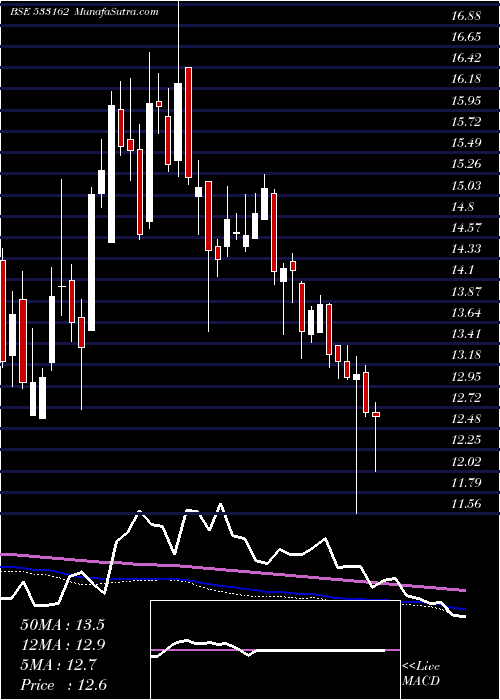Click the 12.95 price axis label
500x700 pixels.
tap(466, 377)
